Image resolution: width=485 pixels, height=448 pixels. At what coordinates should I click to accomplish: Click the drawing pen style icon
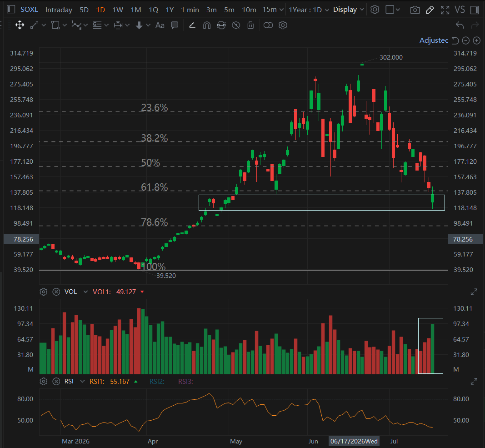click(x=192, y=25)
